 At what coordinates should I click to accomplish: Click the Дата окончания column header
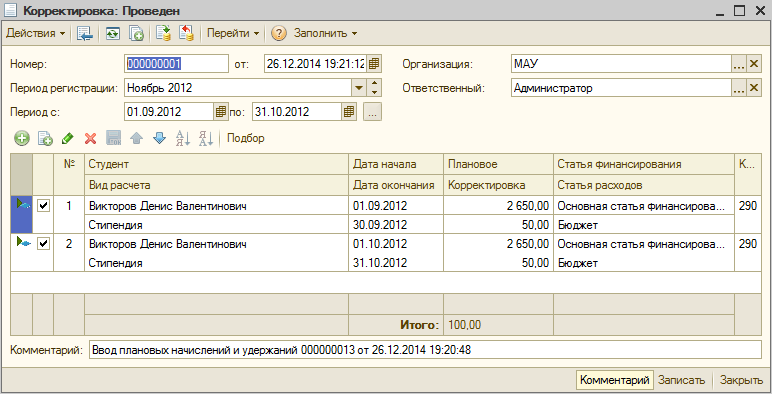tap(396, 185)
